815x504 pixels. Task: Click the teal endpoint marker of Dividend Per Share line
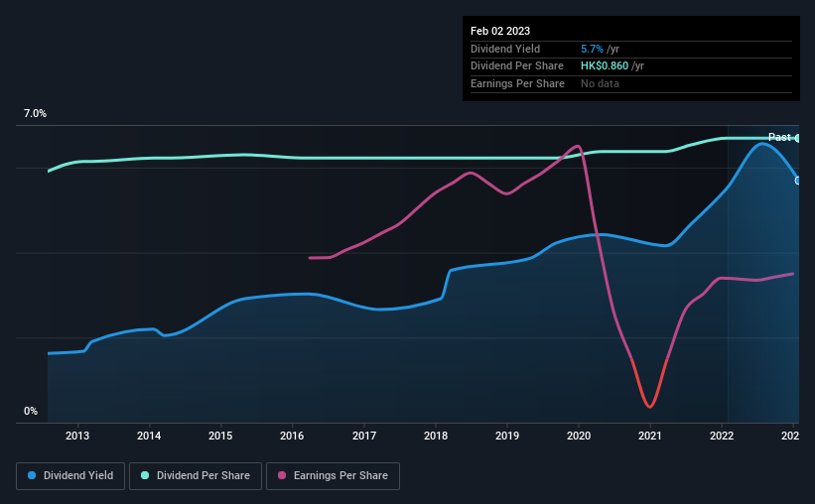tap(797, 138)
